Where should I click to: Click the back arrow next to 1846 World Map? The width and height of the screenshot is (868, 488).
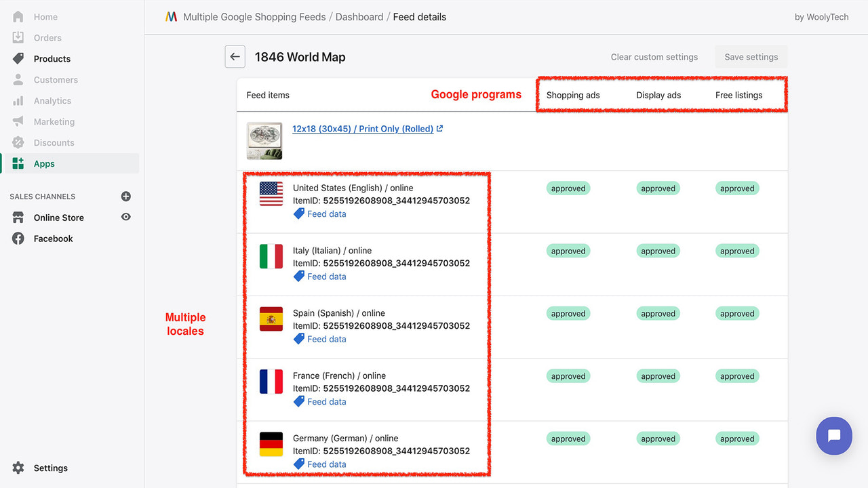tap(235, 56)
